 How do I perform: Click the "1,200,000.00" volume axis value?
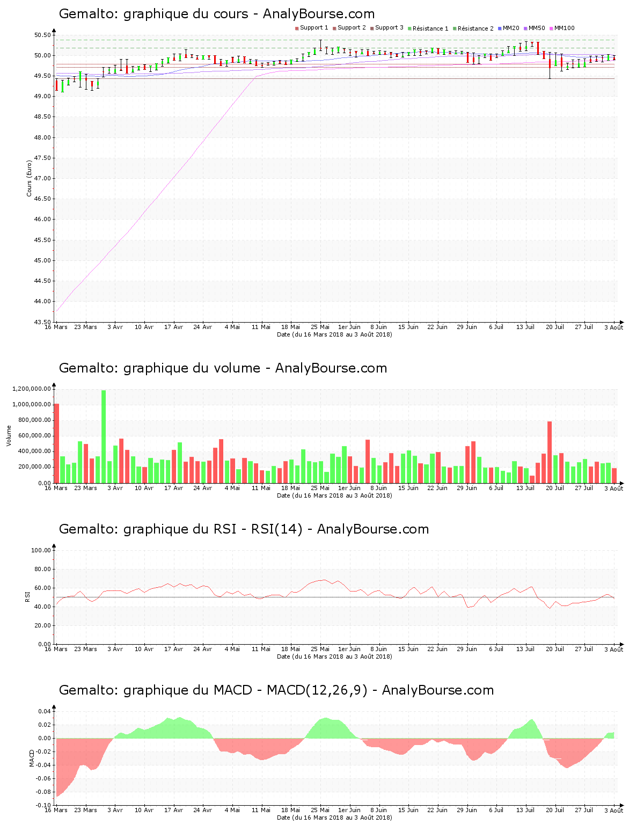[x=31, y=389]
